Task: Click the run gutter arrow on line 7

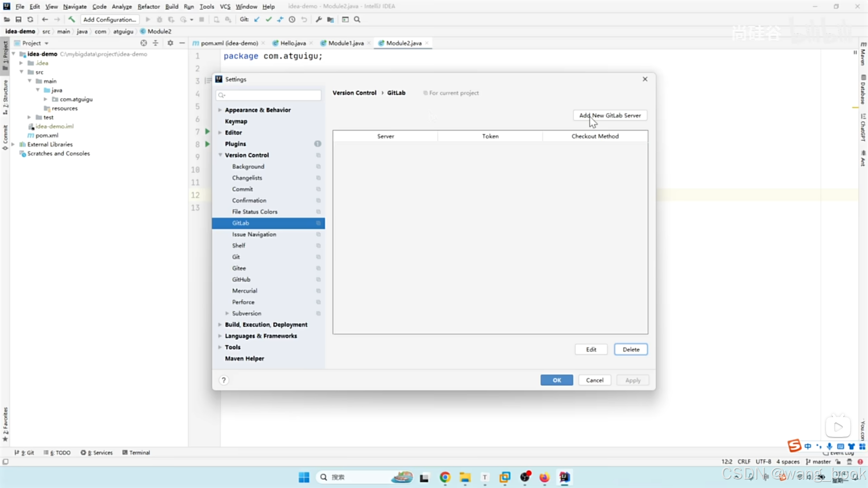Action: tap(208, 131)
